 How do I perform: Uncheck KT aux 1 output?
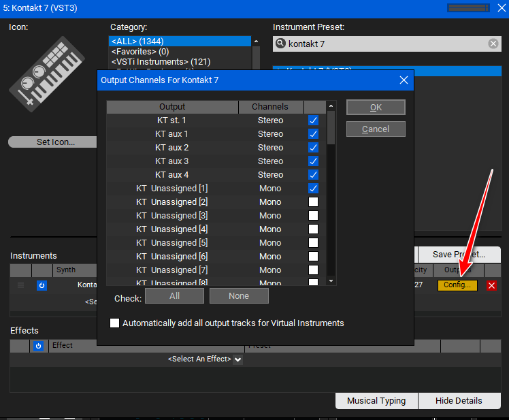(x=313, y=134)
